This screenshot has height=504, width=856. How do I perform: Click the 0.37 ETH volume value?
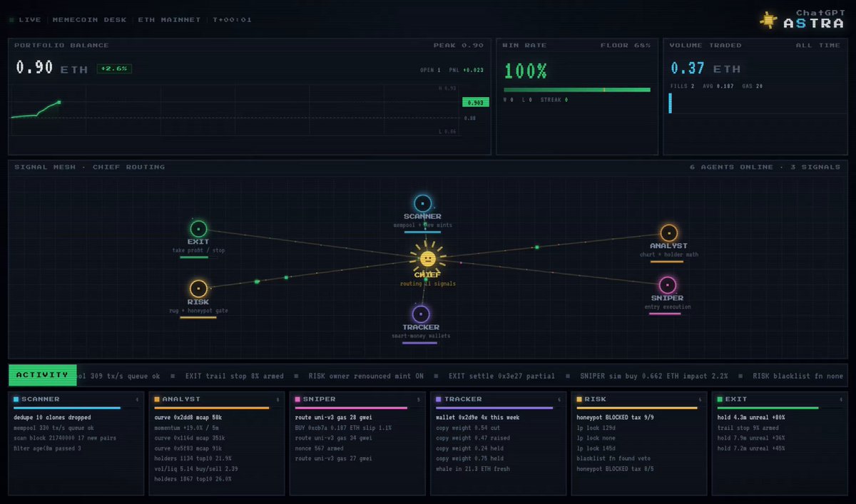[705, 68]
